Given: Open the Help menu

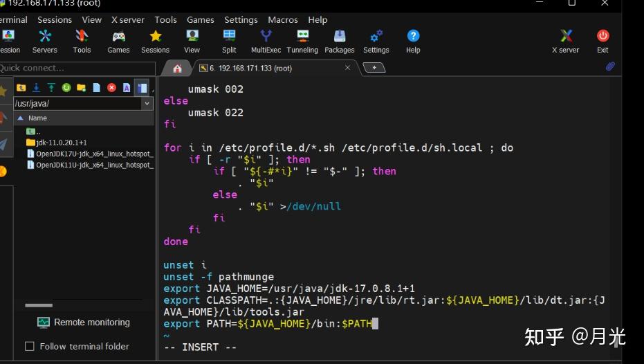Looking at the screenshot, I should coord(318,19).
